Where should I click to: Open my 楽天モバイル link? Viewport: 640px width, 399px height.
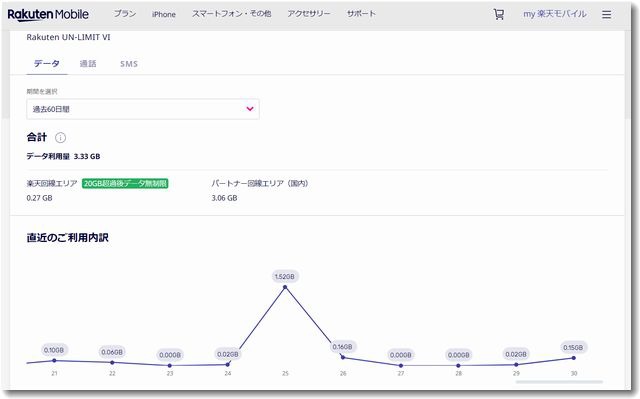coord(555,14)
